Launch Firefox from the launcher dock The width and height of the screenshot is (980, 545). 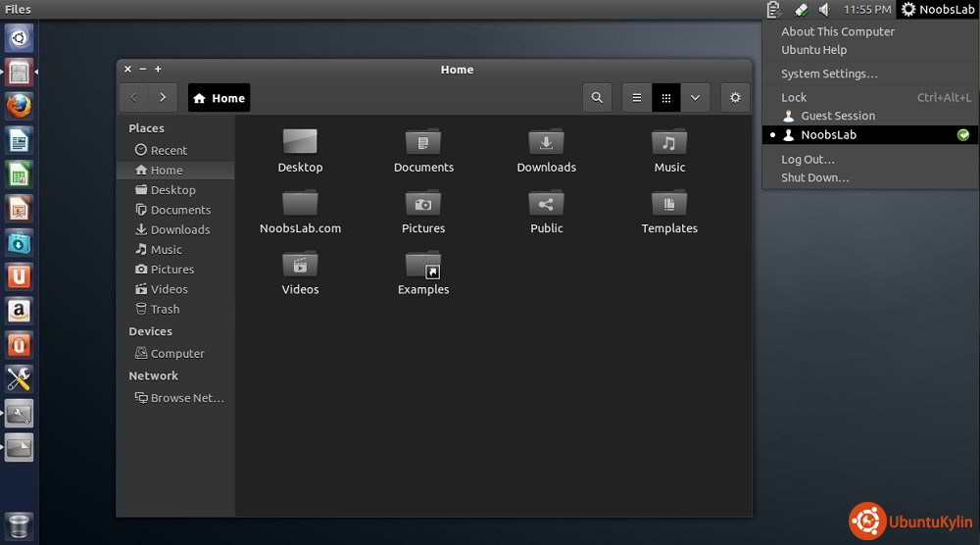pyautogui.click(x=20, y=105)
